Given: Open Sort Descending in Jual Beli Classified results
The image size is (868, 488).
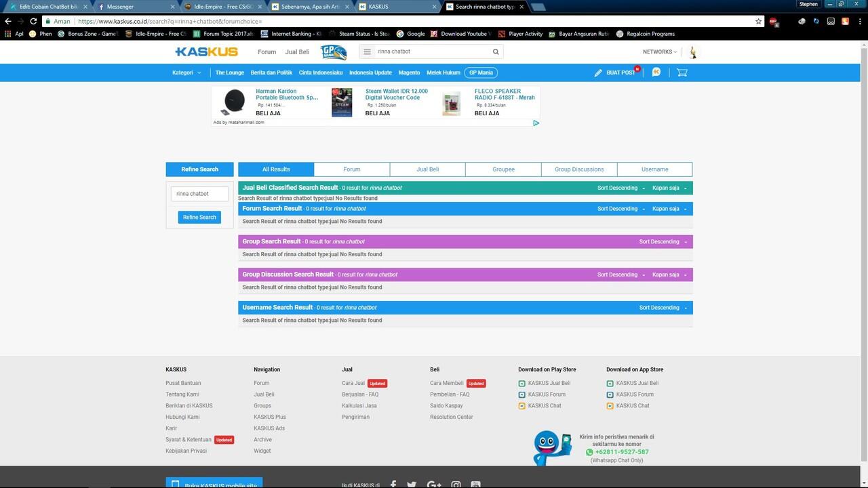Looking at the screenshot, I should coord(621,188).
